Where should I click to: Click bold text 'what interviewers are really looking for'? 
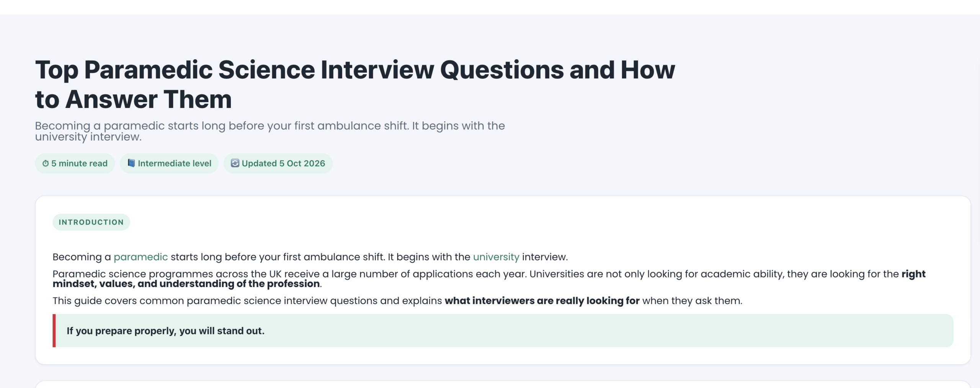click(542, 301)
